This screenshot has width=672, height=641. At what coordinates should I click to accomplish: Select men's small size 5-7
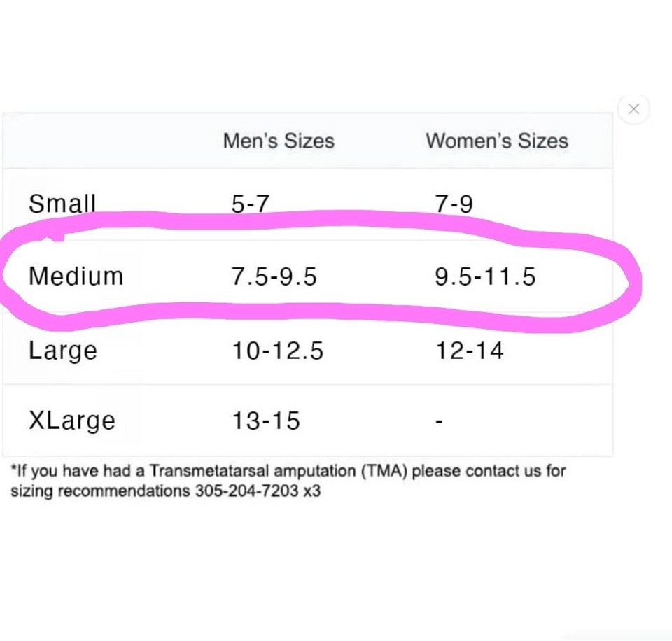tap(251, 204)
